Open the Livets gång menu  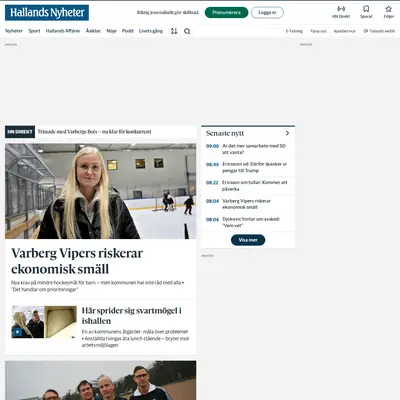[x=151, y=31]
